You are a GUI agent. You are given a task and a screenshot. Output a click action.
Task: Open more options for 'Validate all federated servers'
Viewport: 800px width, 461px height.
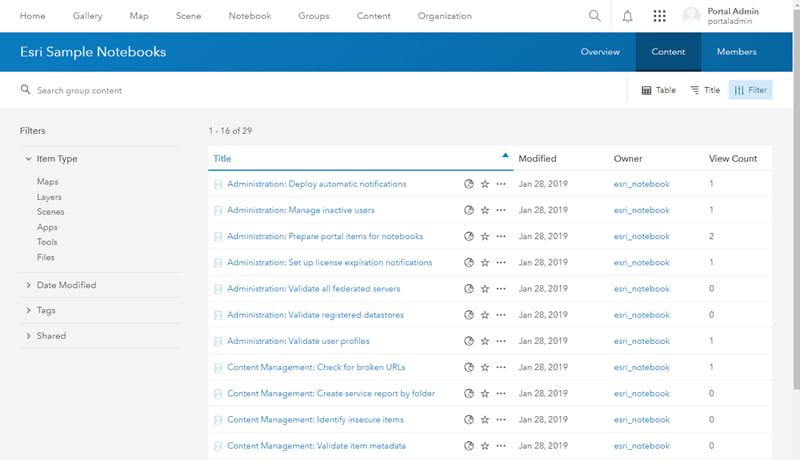(501, 289)
